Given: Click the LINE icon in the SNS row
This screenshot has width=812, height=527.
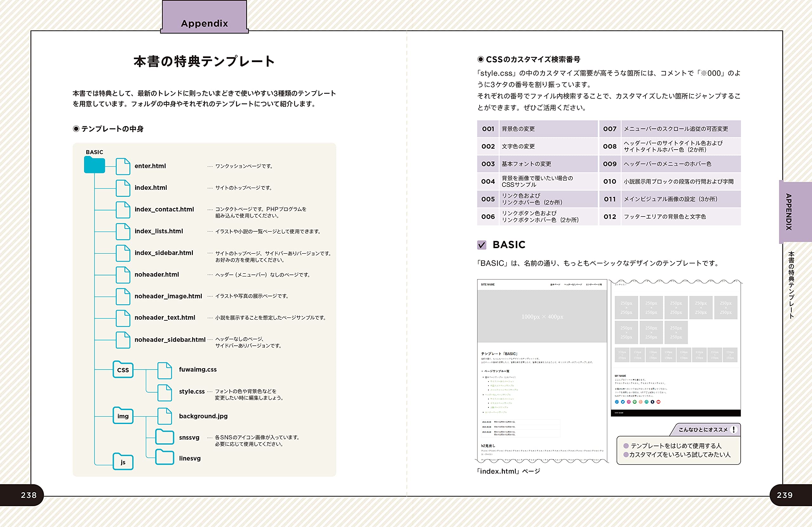Looking at the screenshot, I should click(635, 402).
